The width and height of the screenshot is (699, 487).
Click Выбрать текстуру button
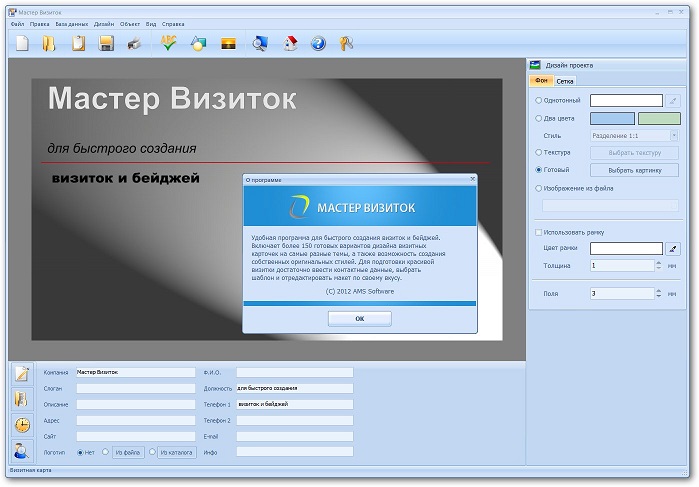634,153
